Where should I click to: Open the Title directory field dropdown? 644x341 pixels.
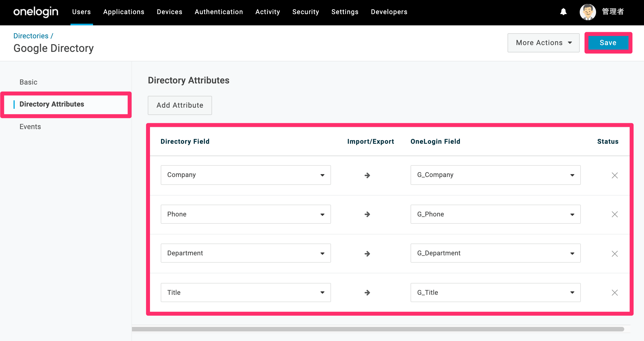point(246,293)
